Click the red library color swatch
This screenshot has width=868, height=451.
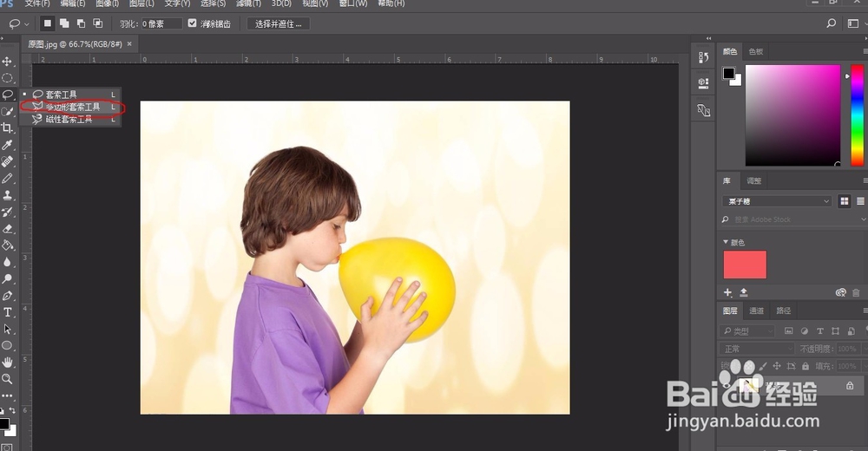(745, 265)
